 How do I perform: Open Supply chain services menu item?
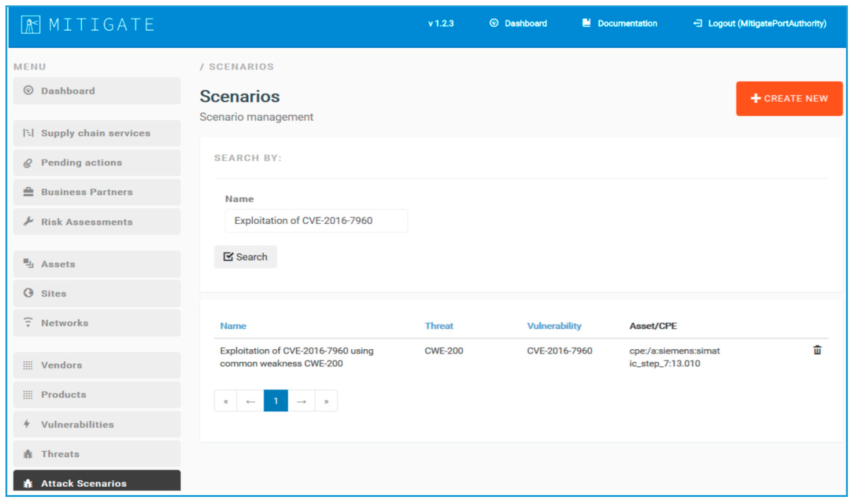point(96,133)
